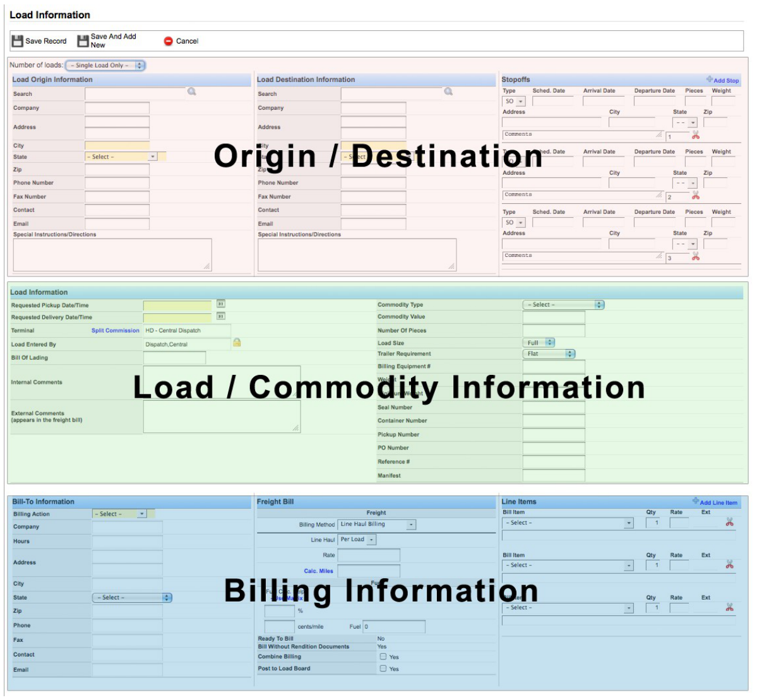Click the red Cancel icon
Screen dimensions: 757x700
[x=168, y=41]
